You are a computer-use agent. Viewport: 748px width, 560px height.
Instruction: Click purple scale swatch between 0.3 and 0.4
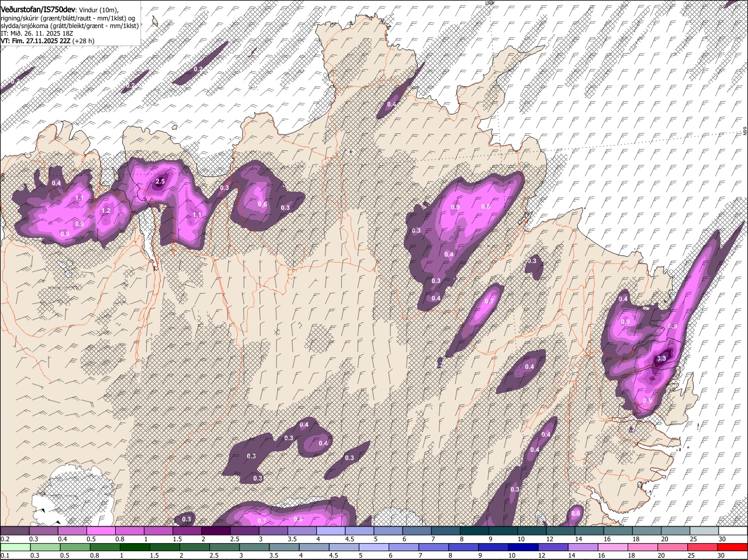click(x=43, y=531)
